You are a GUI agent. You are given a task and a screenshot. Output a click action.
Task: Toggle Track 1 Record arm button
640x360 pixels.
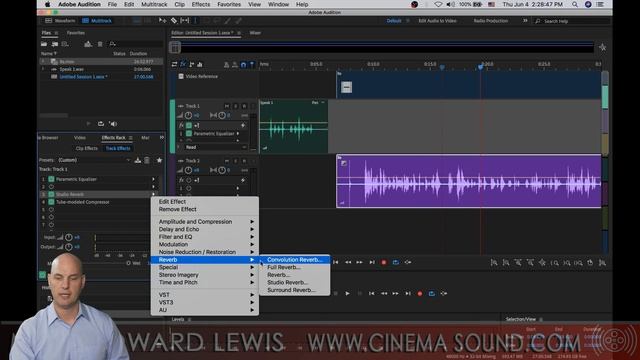(x=244, y=106)
